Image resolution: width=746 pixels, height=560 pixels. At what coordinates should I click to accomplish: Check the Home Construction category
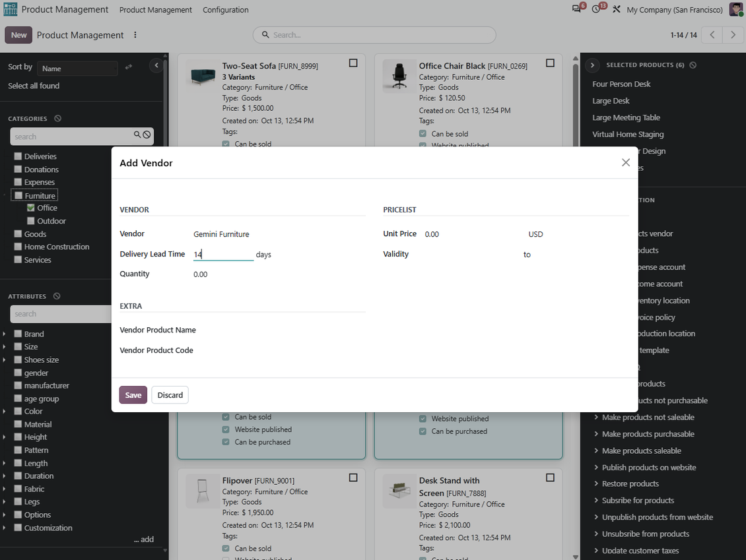[x=18, y=246]
